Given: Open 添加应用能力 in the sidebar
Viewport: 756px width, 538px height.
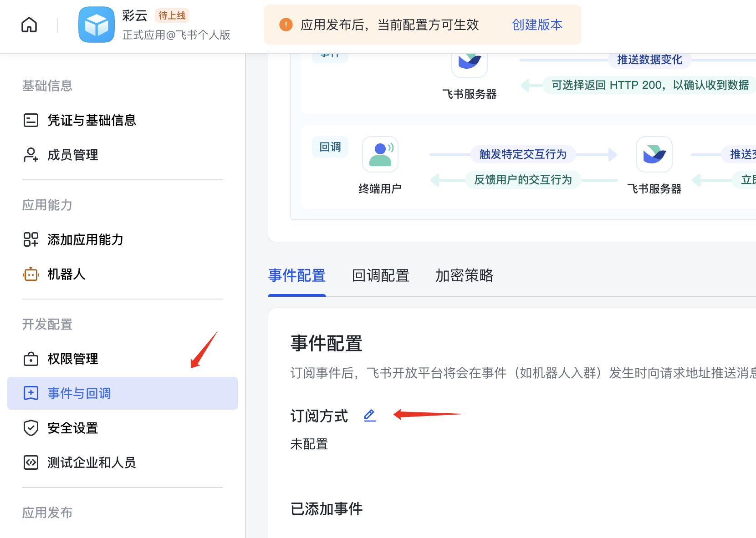Looking at the screenshot, I should [84, 239].
